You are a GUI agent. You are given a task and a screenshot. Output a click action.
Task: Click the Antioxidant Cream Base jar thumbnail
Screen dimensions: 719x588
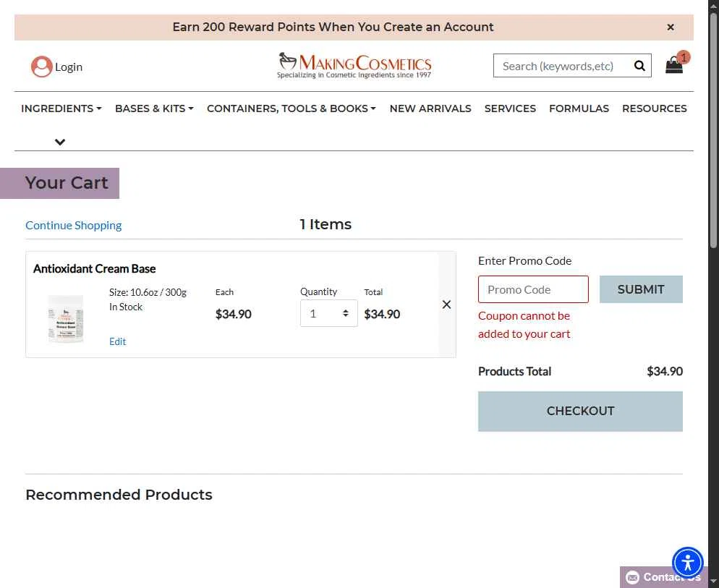click(66, 319)
